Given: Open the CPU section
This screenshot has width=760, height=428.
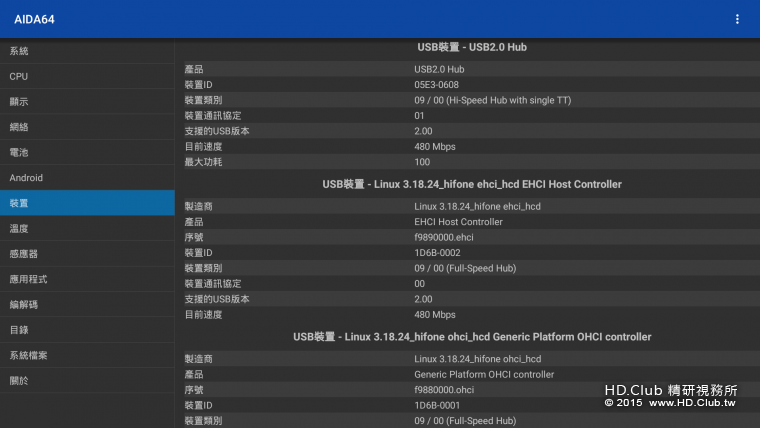Looking at the screenshot, I should [87, 76].
